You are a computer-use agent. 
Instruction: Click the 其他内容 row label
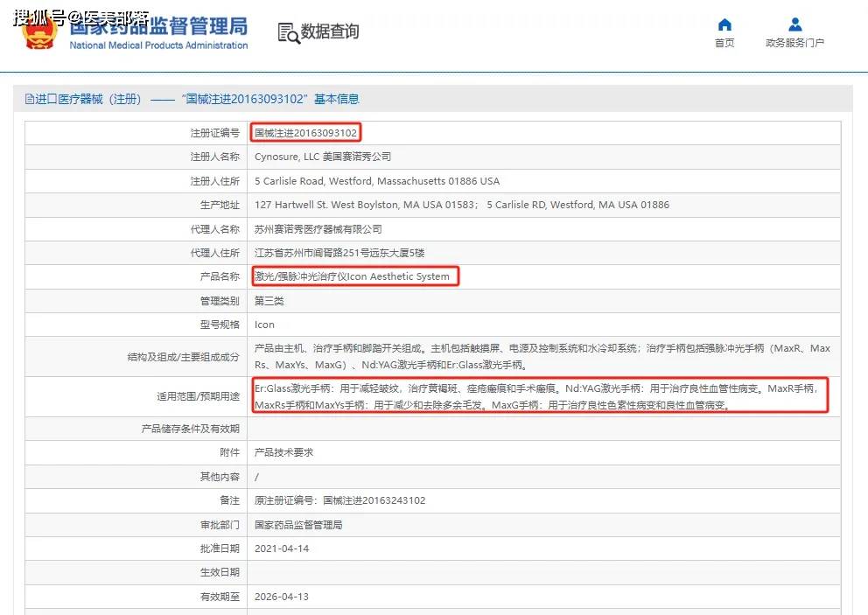click(x=220, y=477)
